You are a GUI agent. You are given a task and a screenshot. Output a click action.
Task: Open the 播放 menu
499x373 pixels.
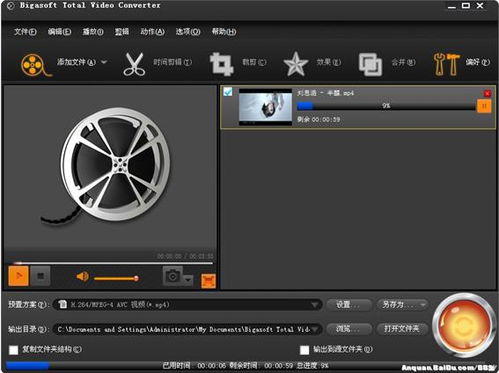[93, 32]
